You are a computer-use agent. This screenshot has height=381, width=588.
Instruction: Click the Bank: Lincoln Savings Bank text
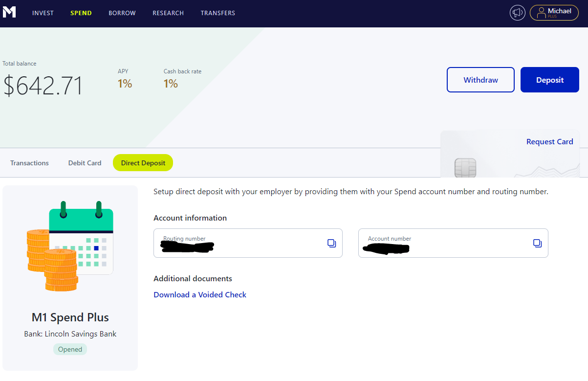point(70,334)
